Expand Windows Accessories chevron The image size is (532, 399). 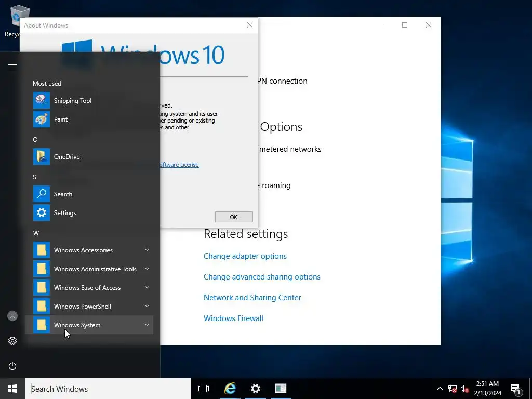[x=147, y=250]
